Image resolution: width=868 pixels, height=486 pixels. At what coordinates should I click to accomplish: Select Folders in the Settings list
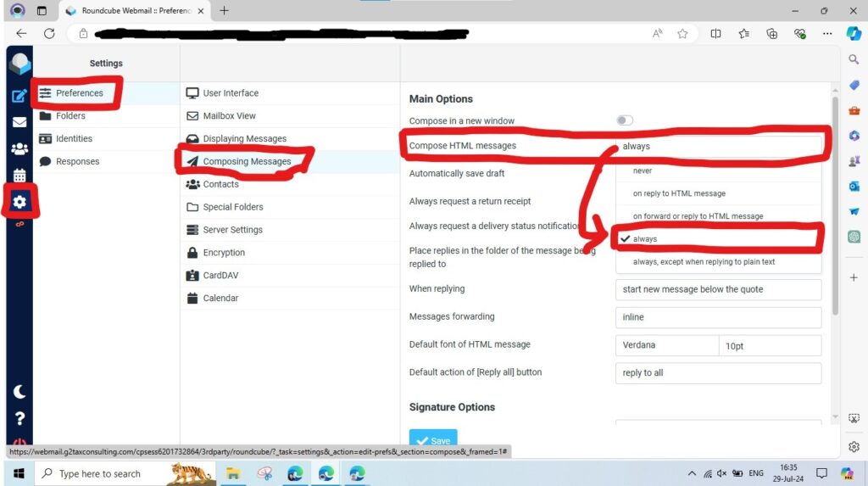[x=70, y=116]
